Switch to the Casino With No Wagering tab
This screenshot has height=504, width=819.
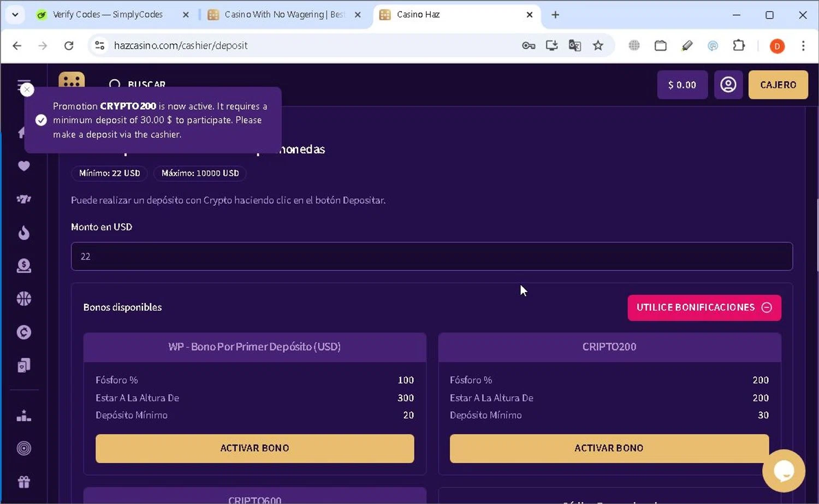[x=284, y=15]
